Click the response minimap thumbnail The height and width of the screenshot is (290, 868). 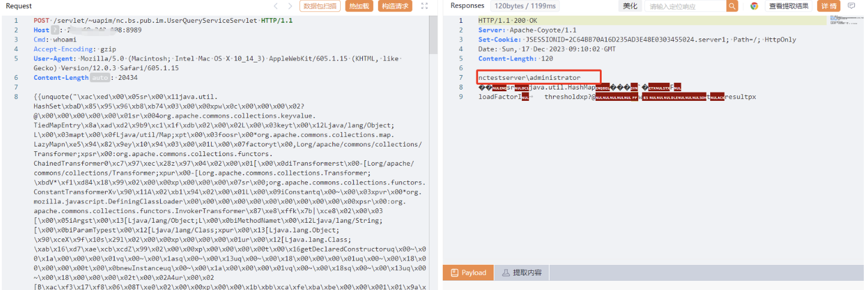[x=845, y=21]
